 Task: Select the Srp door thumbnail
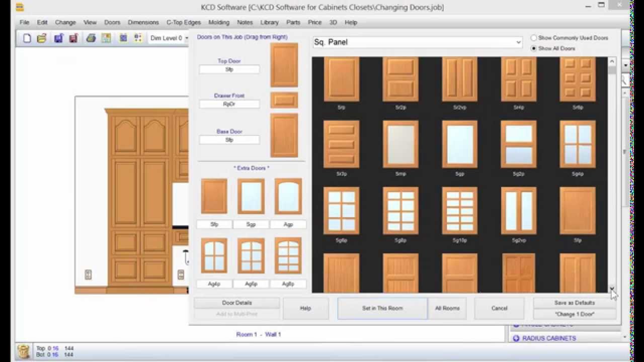341,79
